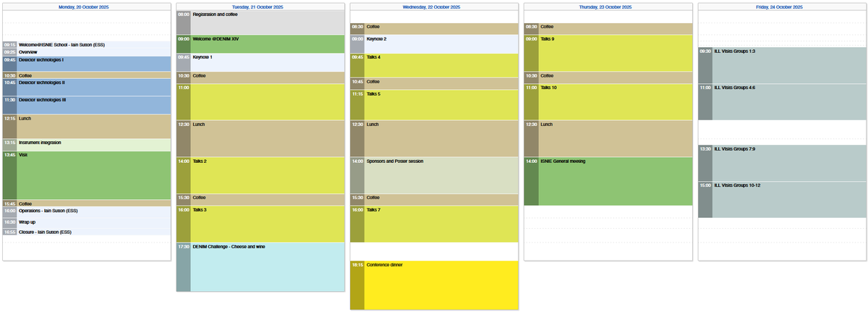
Task: Click the ILL Visits Groups 10-12 entry
Action: 788,199
